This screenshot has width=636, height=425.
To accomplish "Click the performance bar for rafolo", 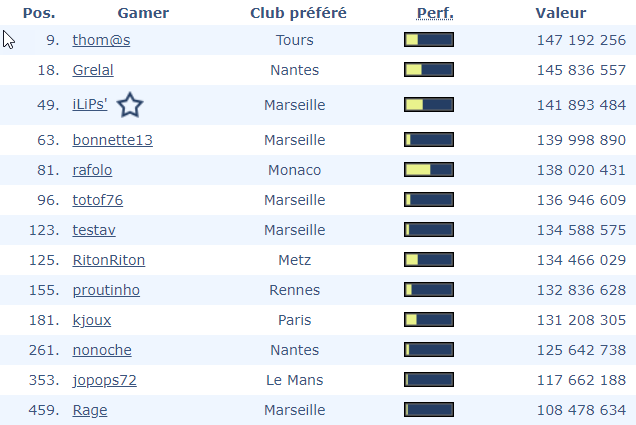I will [429, 170].
